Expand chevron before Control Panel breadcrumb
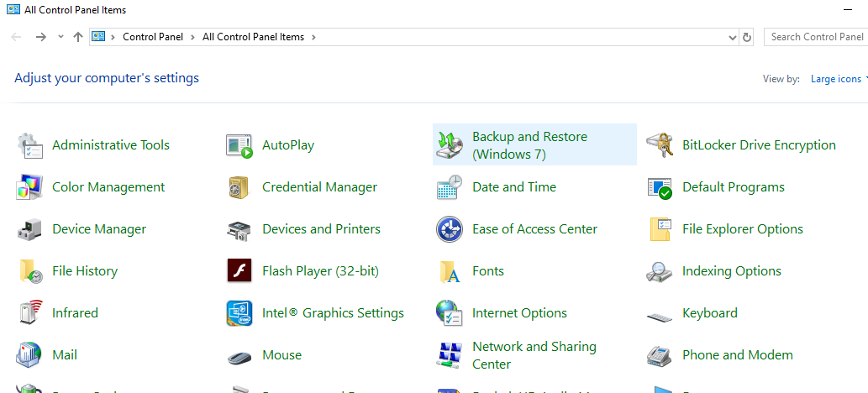 point(113,37)
